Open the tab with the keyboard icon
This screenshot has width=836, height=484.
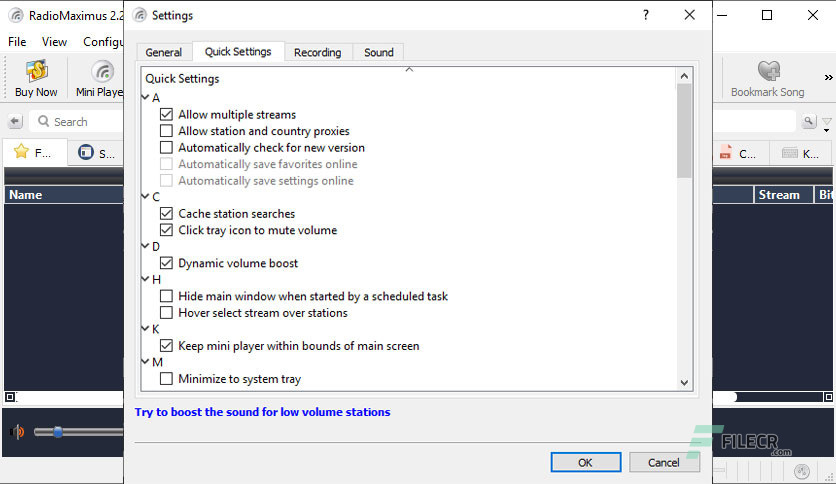[800, 154]
